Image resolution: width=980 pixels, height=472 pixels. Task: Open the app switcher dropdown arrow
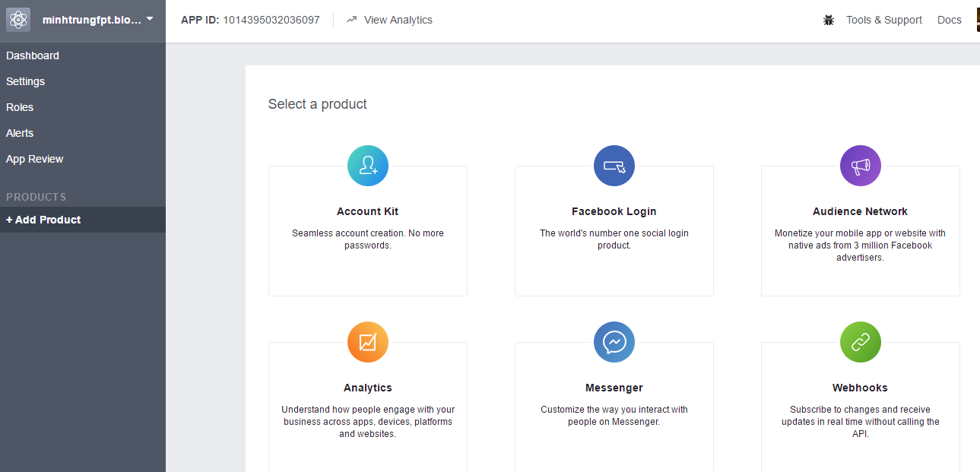(150, 19)
